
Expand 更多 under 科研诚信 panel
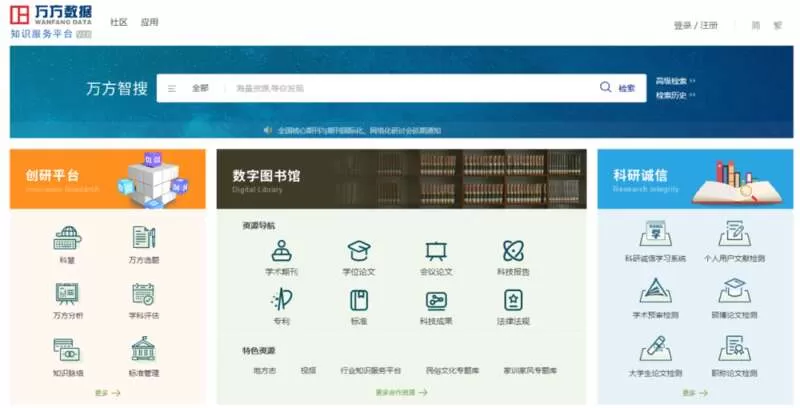pos(695,393)
